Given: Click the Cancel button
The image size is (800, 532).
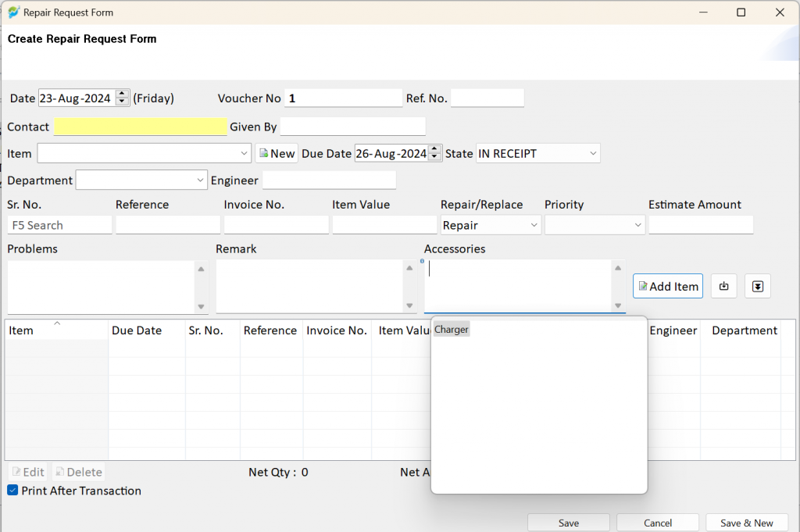Looking at the screenshot, I should (x=658, y=523).
